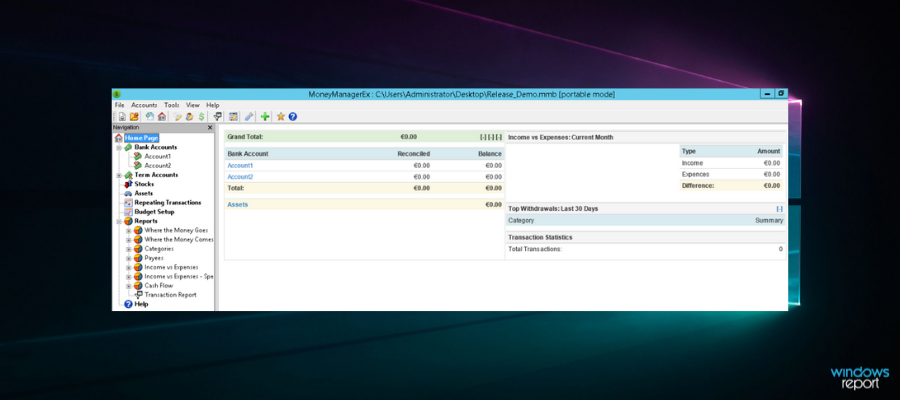Select Stocks in the navigation tree

point(144,184)
